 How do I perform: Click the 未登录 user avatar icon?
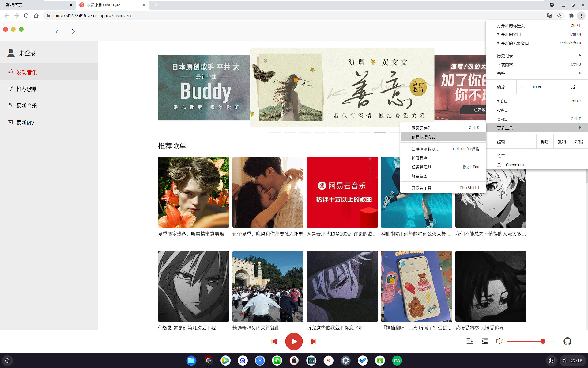[11, 53]
